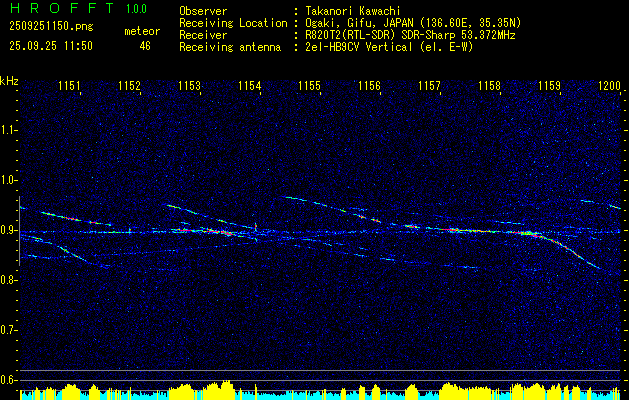Click the 1.1 kHz frequency label

pyautogui.click(x=8, y=130)
